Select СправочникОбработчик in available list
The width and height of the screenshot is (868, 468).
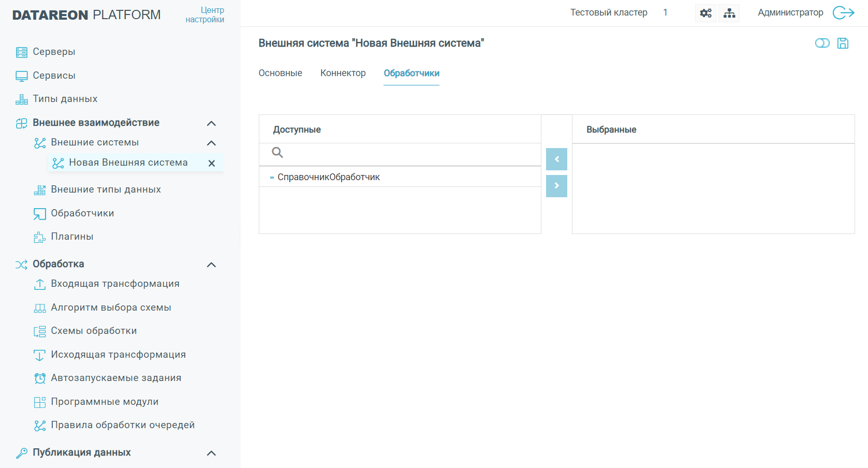pyautogui.click(x=328, y=177)
